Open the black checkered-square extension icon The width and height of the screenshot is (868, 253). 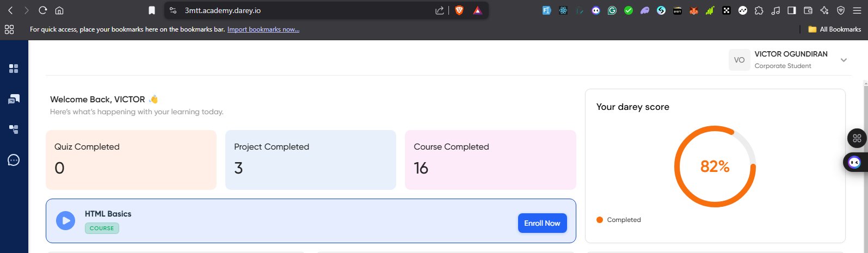(727, 10)
